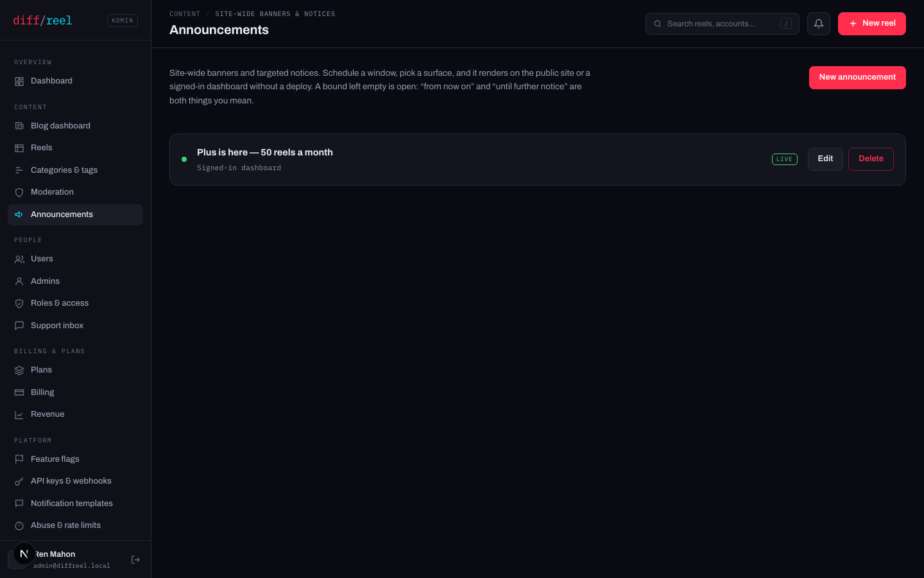
Task: Click the Roles & access shield-check icon
Action: (x=19, y=304)
